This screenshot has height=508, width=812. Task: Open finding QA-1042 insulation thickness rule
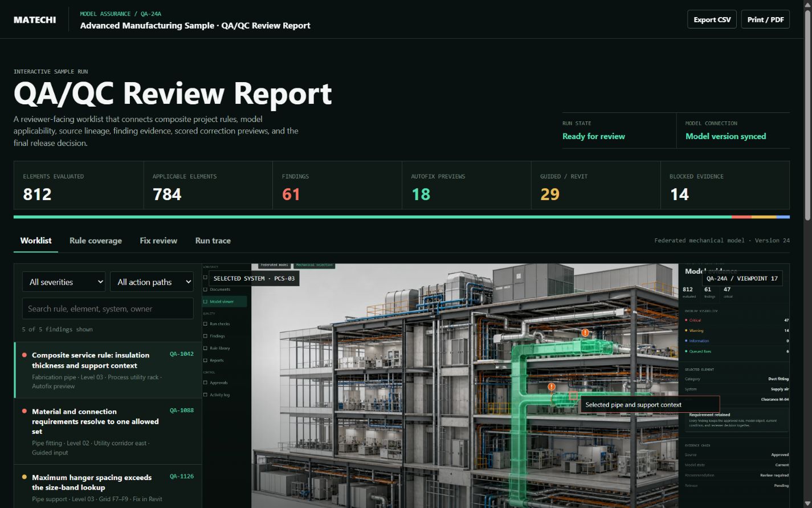point(108,370)
